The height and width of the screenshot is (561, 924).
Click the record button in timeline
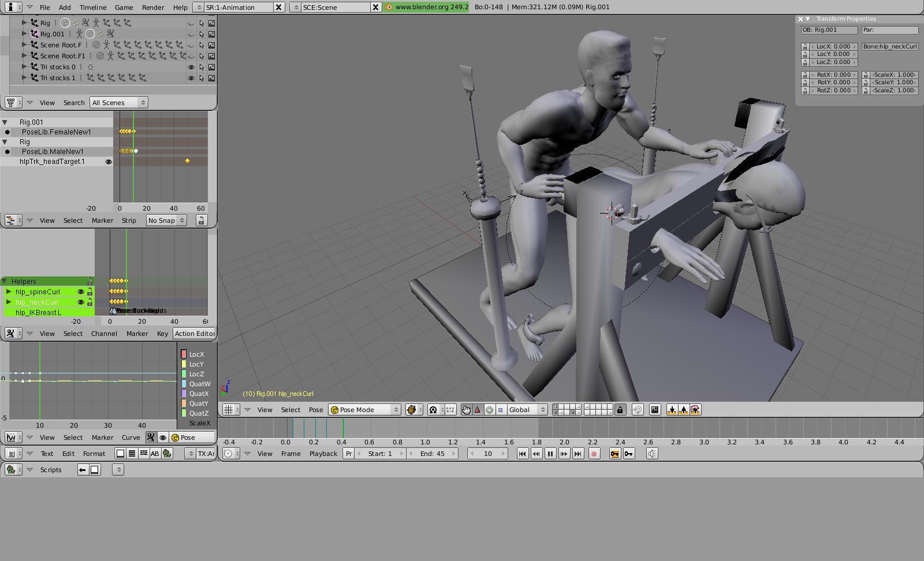point(594,454)
